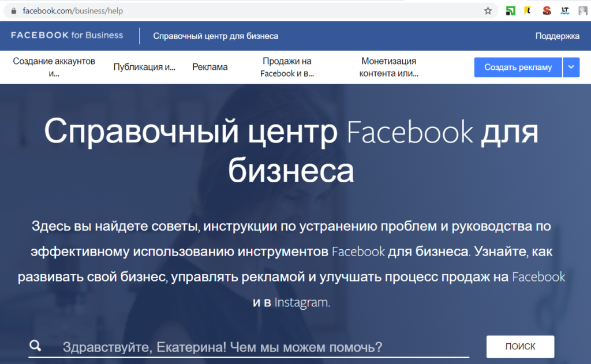
Task: Open the Создание аккаунтов и... menu
Action: tap(54, 67)
